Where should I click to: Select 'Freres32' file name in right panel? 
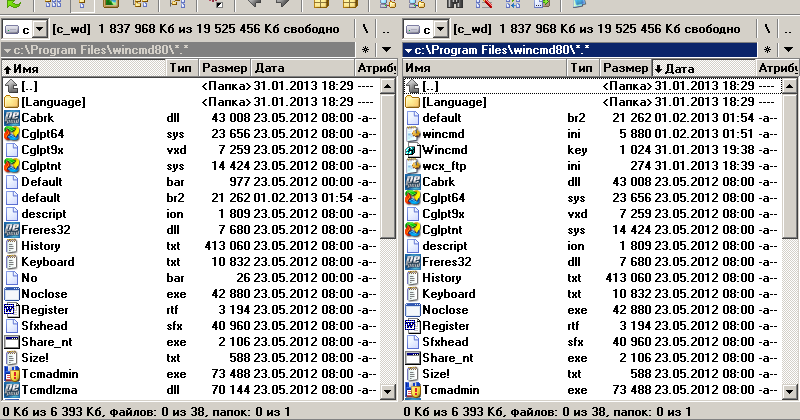coord(446,262)
